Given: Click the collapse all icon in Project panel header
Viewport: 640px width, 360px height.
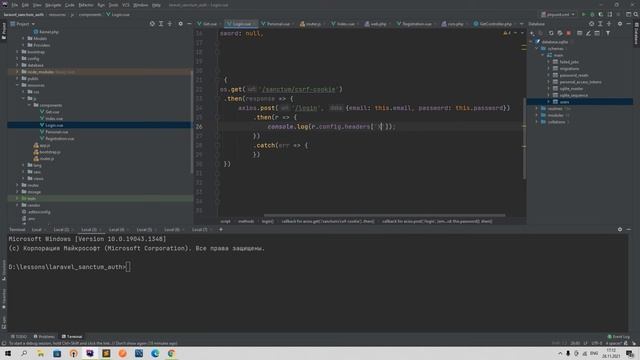Looking at the screenshot, I should (170, 24).
